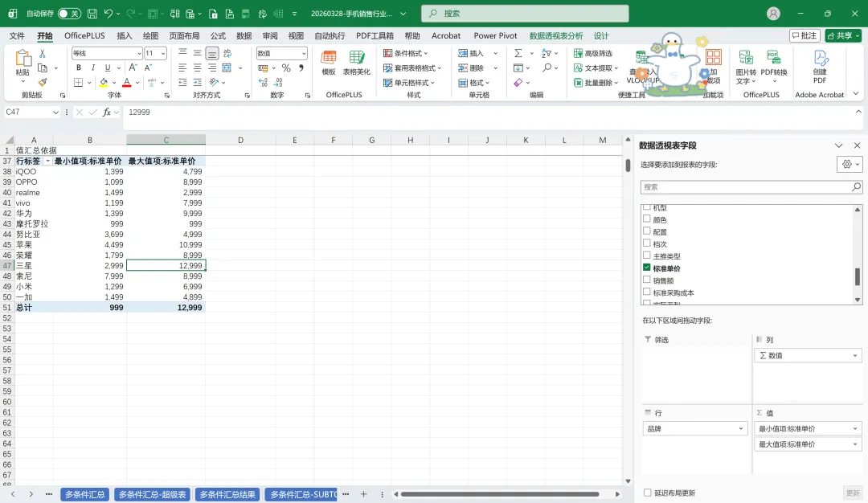Open the 最小值项:标准单价 value field dropdown

[x=854, y=428]
